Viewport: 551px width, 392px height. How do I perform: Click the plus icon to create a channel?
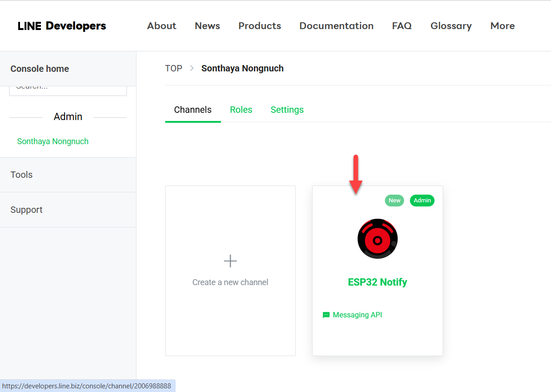(230, 261)
